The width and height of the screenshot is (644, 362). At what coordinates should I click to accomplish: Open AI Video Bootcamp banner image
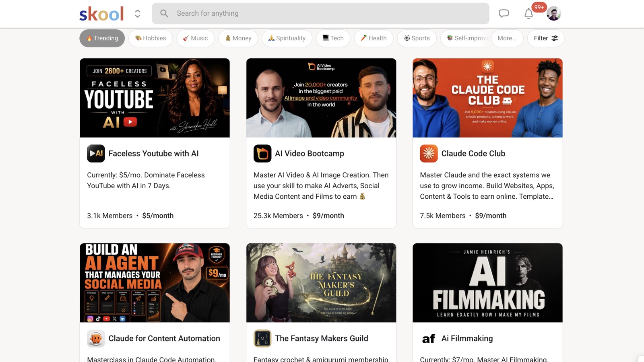click(321, 98)
